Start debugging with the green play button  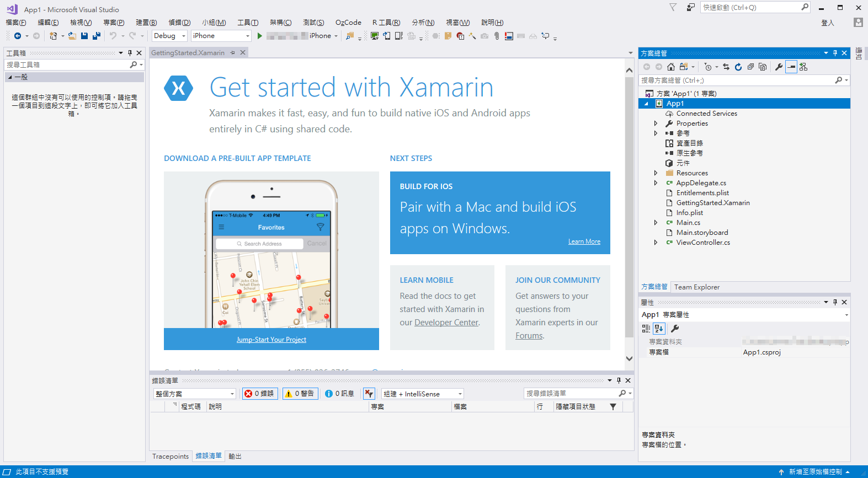259,36
